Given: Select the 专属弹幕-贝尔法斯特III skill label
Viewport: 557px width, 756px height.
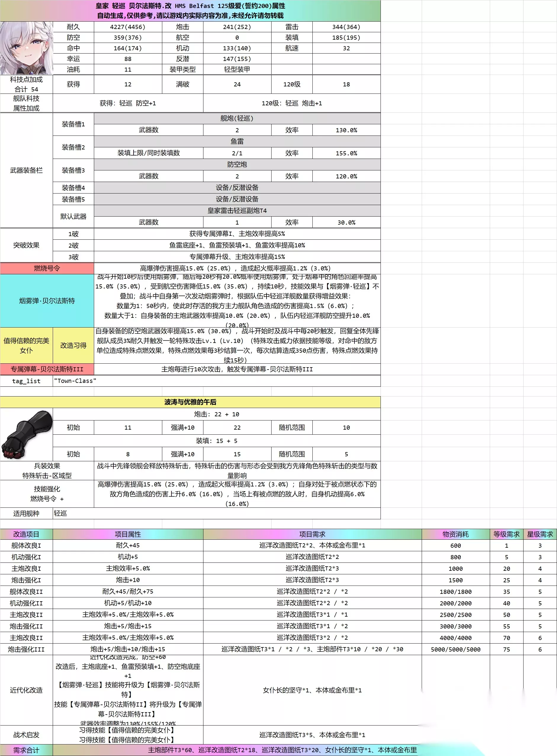Looking at the screenshot, I should [47, 369].
